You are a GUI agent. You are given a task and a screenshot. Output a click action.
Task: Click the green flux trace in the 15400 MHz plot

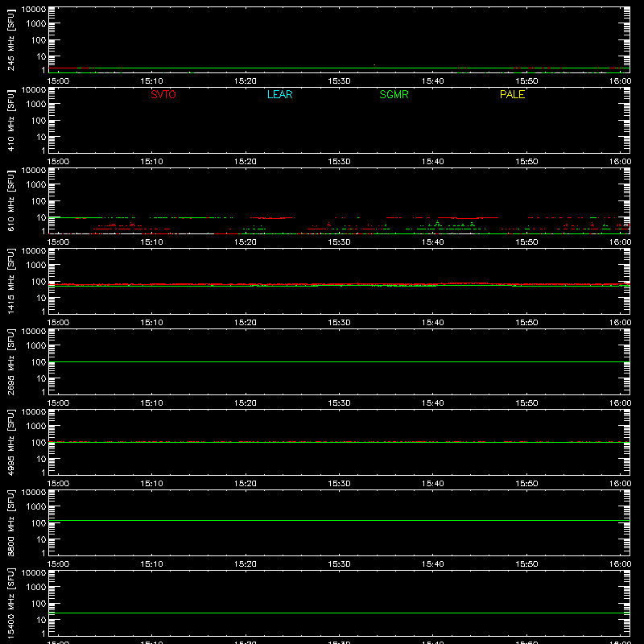(x=339, y=613)
